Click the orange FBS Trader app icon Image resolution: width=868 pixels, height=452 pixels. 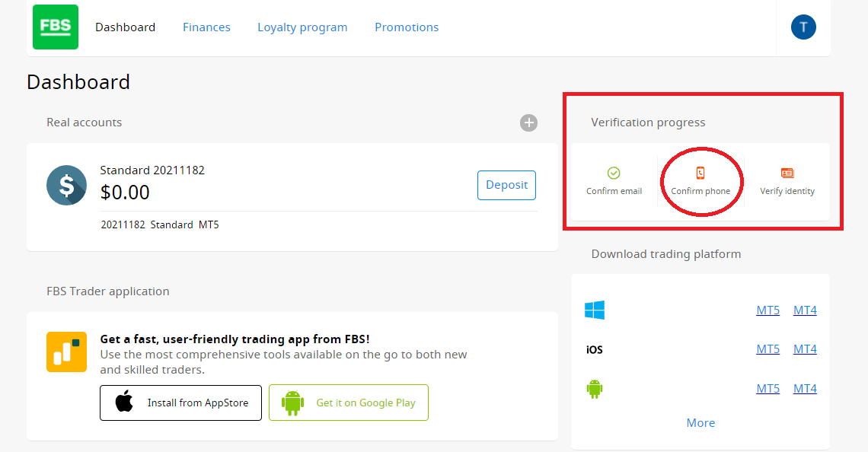[66, 352]
